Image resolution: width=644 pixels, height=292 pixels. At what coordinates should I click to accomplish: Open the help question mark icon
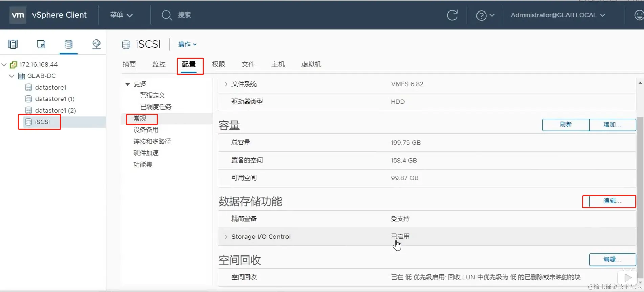(481, 15)
